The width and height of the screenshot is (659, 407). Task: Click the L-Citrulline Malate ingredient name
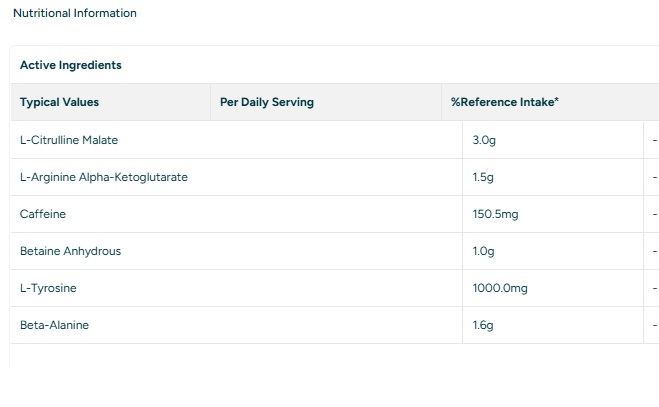click(x=69, y=140)
